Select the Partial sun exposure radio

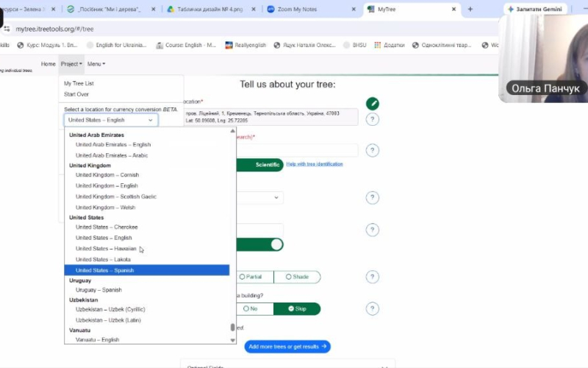pos(251,277)
